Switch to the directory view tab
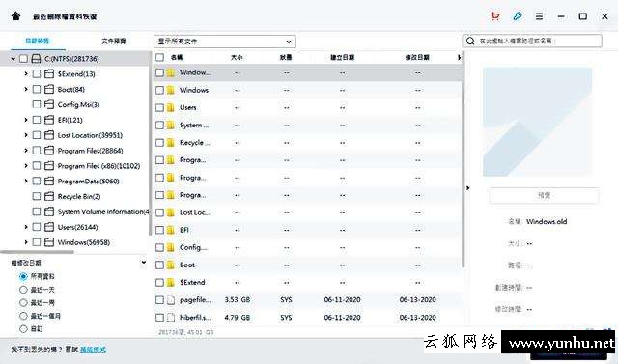 pos(37,41)
